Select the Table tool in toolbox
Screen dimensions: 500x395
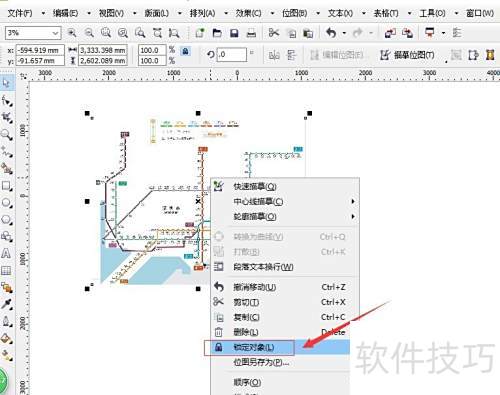click(6, 270)
